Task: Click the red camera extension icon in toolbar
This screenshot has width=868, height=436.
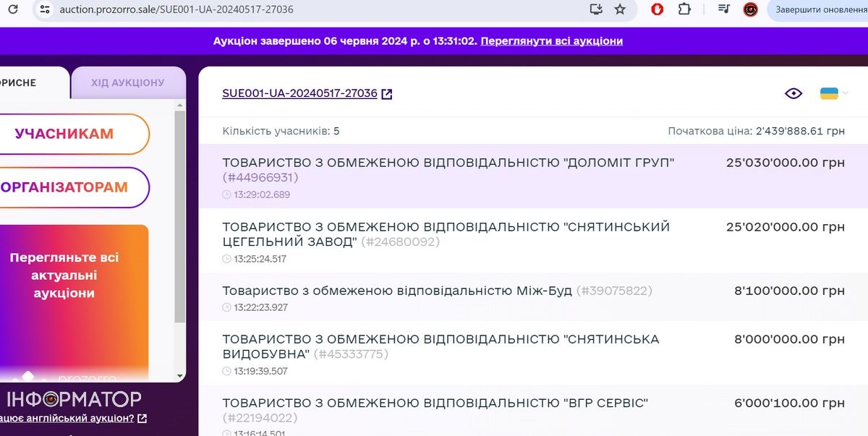Action: coord(750,10)
